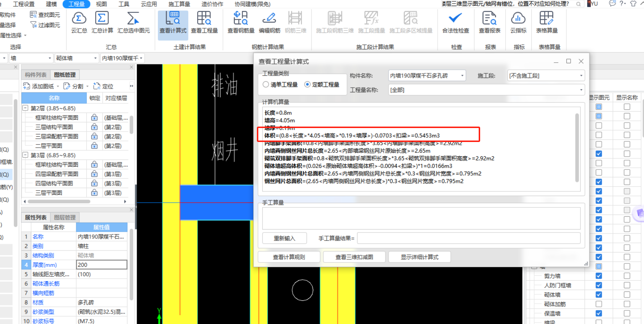The width and height of the screenshot is (644, 324).
Task: Open 工程量名称 dropdown
Action: (487, 90)
